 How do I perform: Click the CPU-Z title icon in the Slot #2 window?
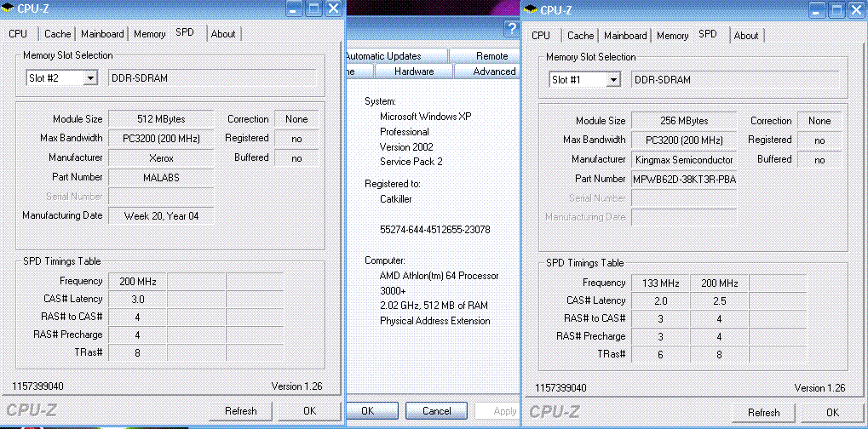pos(9,9)
